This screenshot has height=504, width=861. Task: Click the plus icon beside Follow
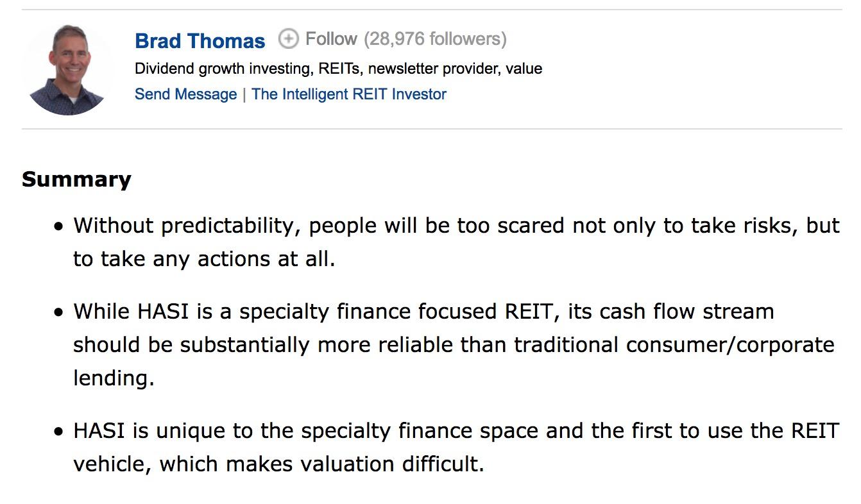[x=289, y=39]
